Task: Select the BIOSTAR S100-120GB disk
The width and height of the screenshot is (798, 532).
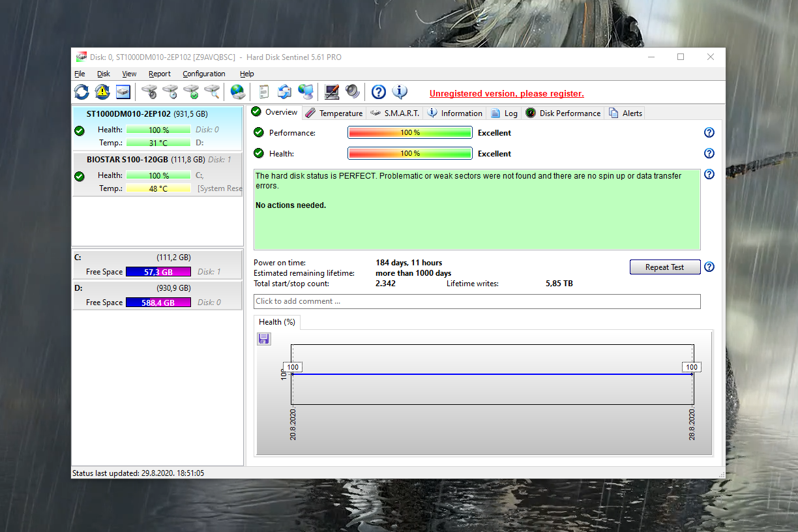Action: pyautogui.click(x=128, y=159)
